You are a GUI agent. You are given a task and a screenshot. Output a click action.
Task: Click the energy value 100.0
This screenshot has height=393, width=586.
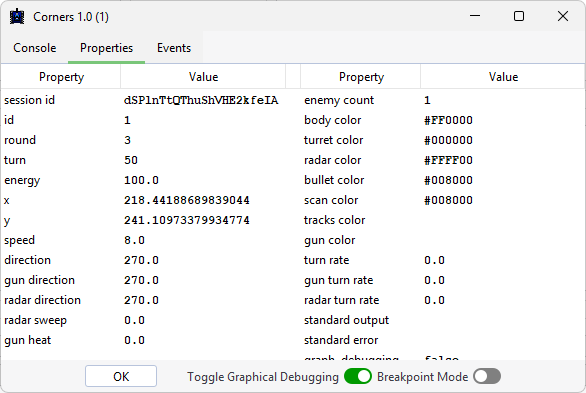click(141, 180)
